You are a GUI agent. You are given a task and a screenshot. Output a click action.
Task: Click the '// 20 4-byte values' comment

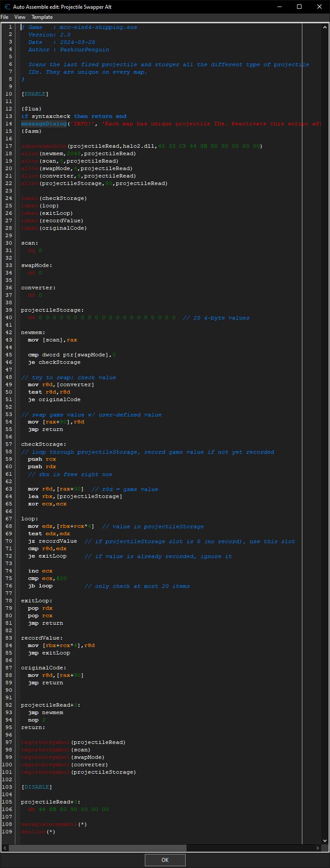click(216, 318)
